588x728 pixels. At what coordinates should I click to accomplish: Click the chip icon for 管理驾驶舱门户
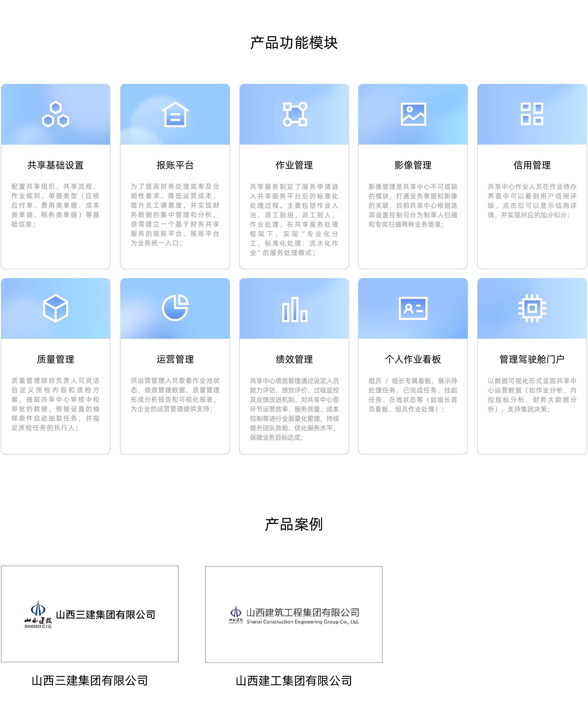[x=532, y=308]
